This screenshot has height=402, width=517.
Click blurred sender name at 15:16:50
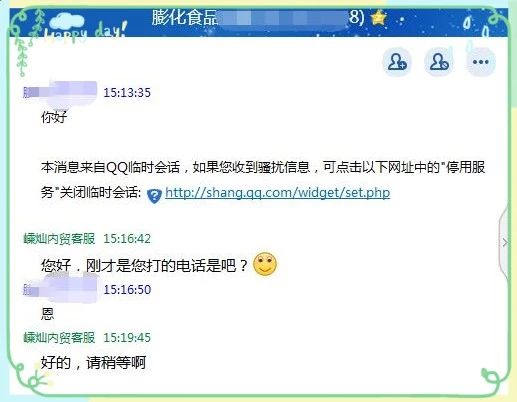point(60,289)
